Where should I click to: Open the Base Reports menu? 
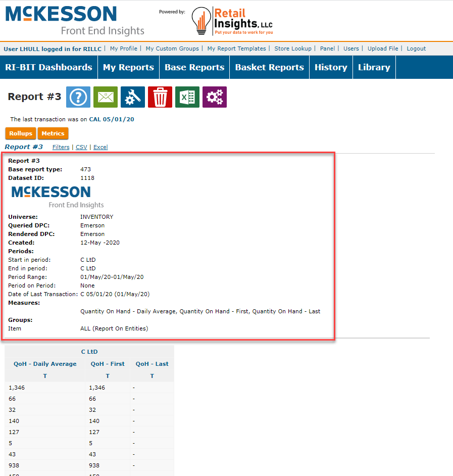[194, 67]
